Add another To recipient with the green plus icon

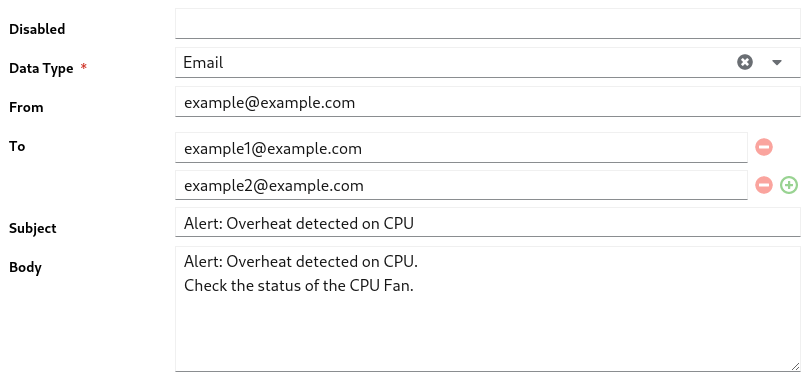(x=789, y=185)
